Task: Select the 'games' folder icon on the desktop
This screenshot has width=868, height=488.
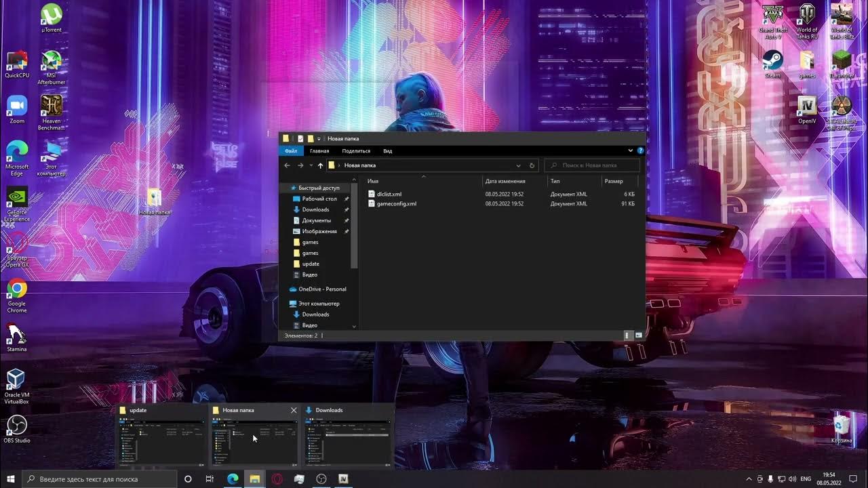Action: tap(807, 64)
